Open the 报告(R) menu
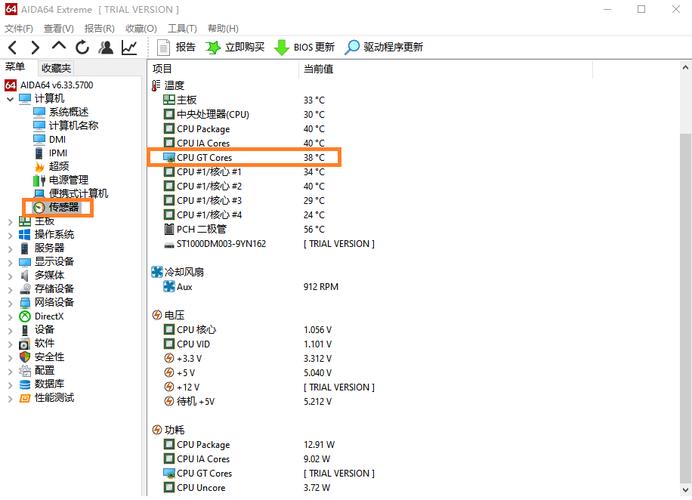The image size is (692, 500). 99,29
